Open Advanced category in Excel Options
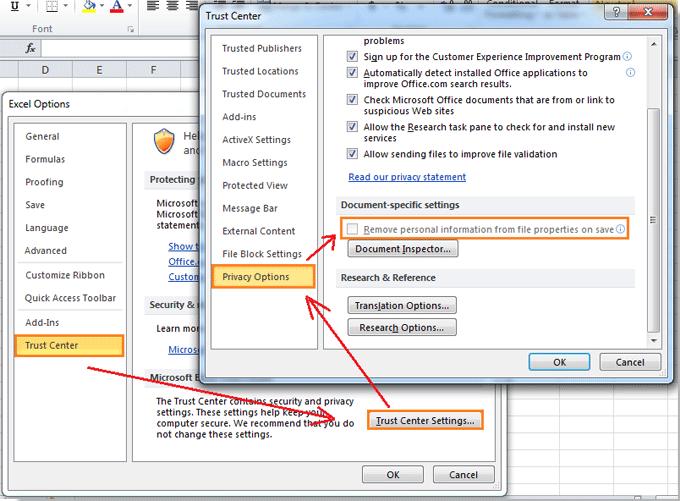This screenshot has height=501, width=680. coord(46,251)
